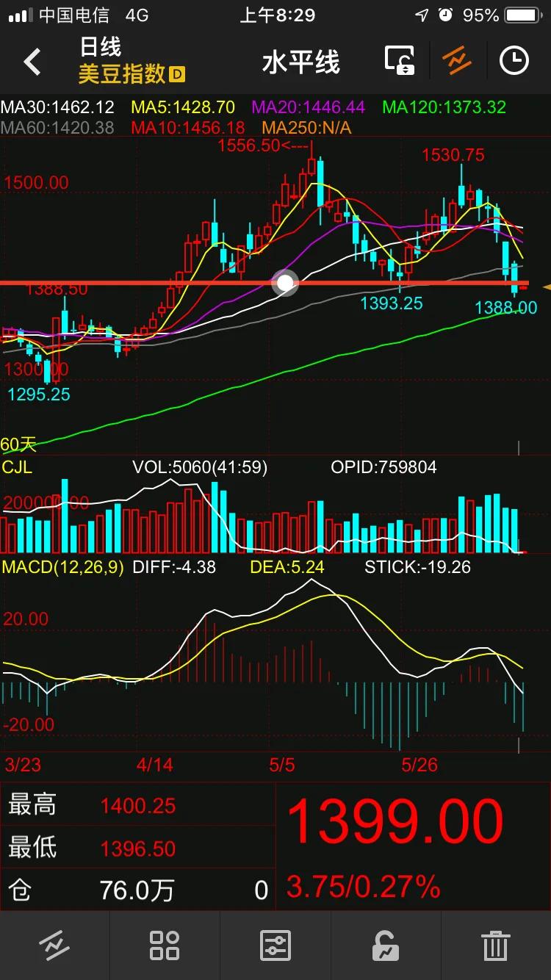Delete drawing with trash can icon
The image size is (551, 980).
496,945
